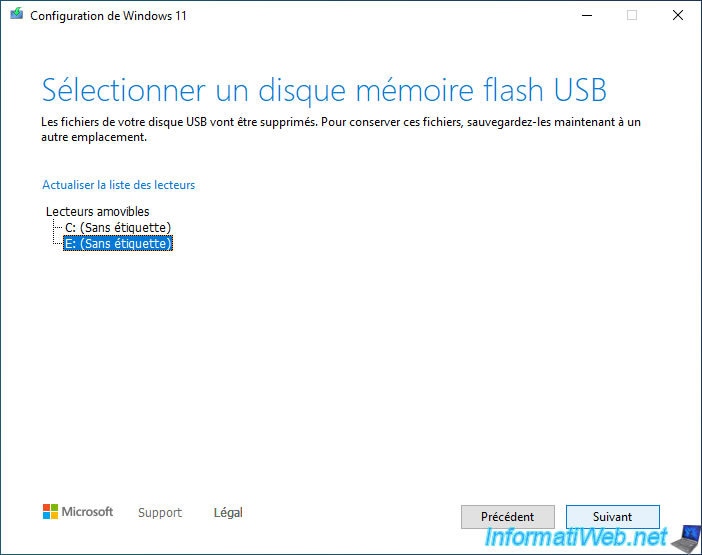
Task: Minimize the Configuration de Windows 11 window
Action: (585, 16)
